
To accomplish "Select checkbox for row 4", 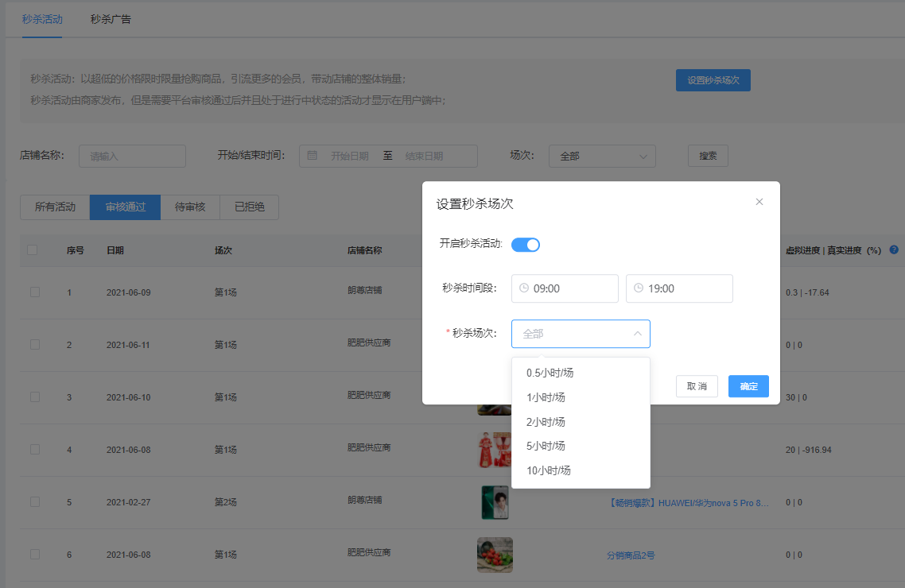I will pyautogui.click(x=35, y=449).
